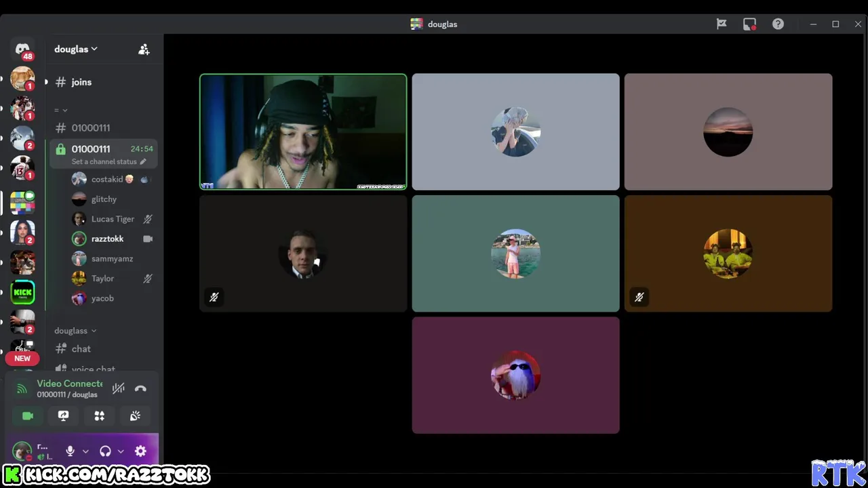
Task: Open headphones output options chevron
Action: coord(121,451)
